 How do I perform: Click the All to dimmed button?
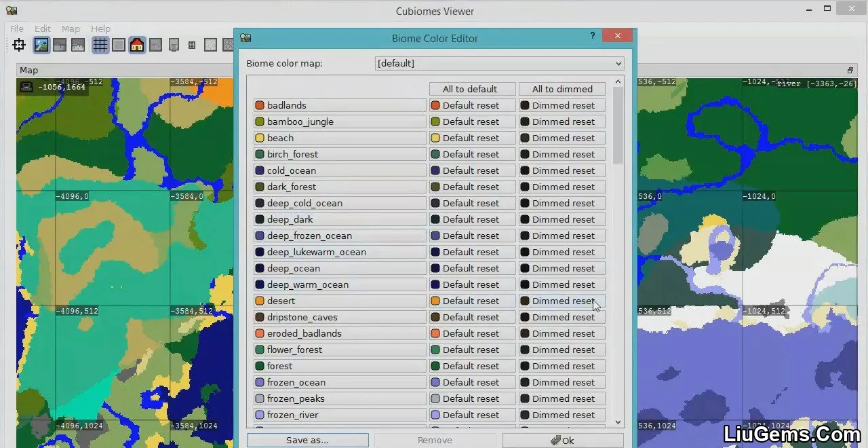coord(562,89)
